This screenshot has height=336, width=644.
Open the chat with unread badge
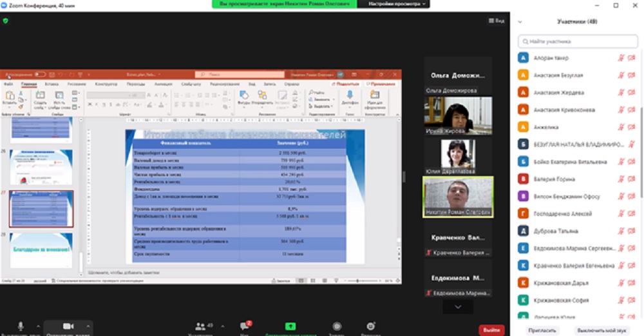245,327
